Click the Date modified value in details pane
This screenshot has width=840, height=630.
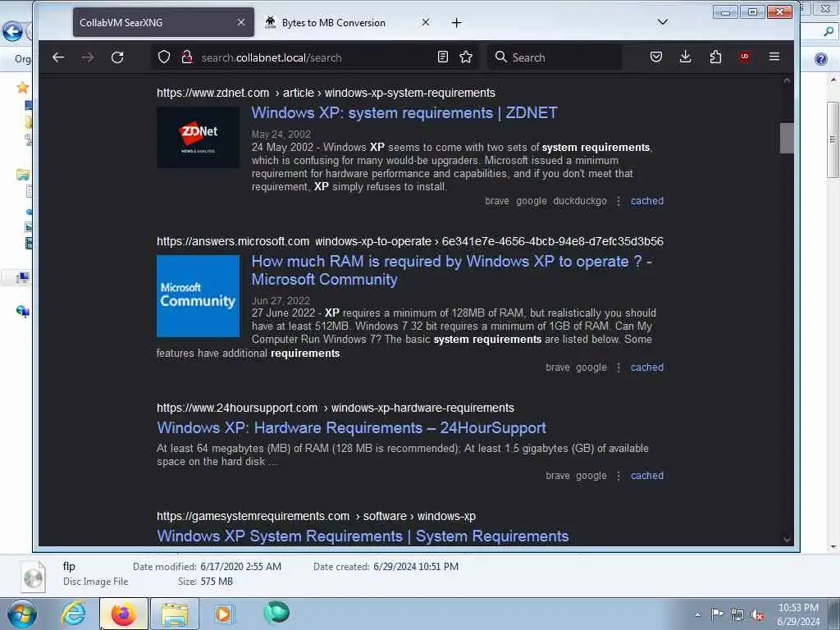[x=240, y=566]
